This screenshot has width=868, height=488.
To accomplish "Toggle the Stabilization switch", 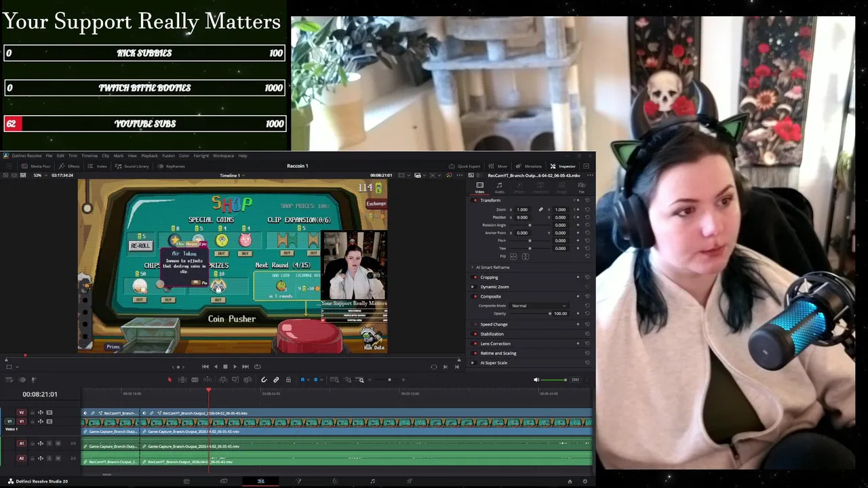I will tap(475, 333).
